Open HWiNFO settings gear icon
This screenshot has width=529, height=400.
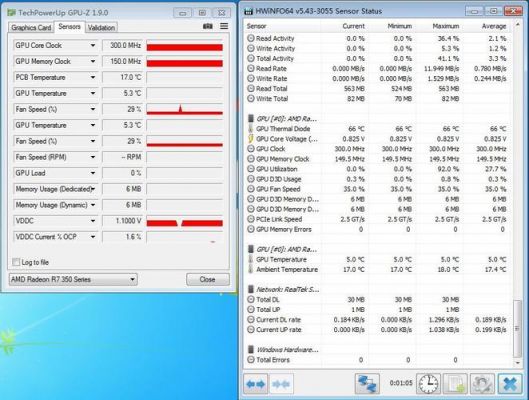(x=482, y=384)
